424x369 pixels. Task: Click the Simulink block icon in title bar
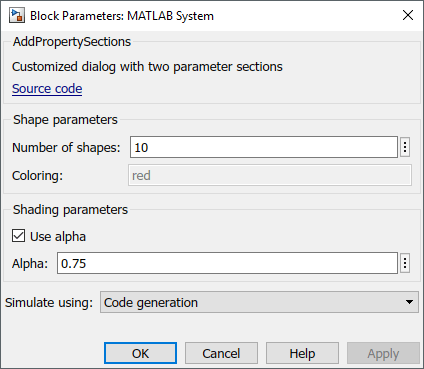tap(17, 16)
